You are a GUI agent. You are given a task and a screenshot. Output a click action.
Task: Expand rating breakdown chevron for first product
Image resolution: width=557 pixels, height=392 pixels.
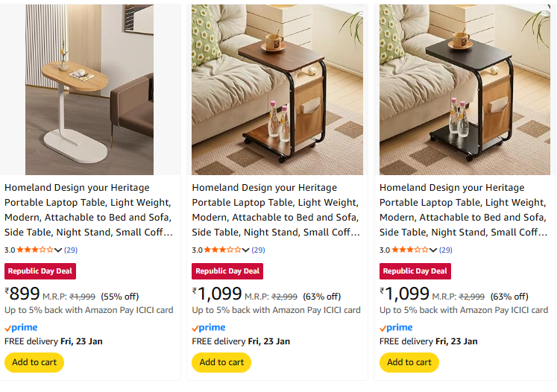tap(58, 250)
